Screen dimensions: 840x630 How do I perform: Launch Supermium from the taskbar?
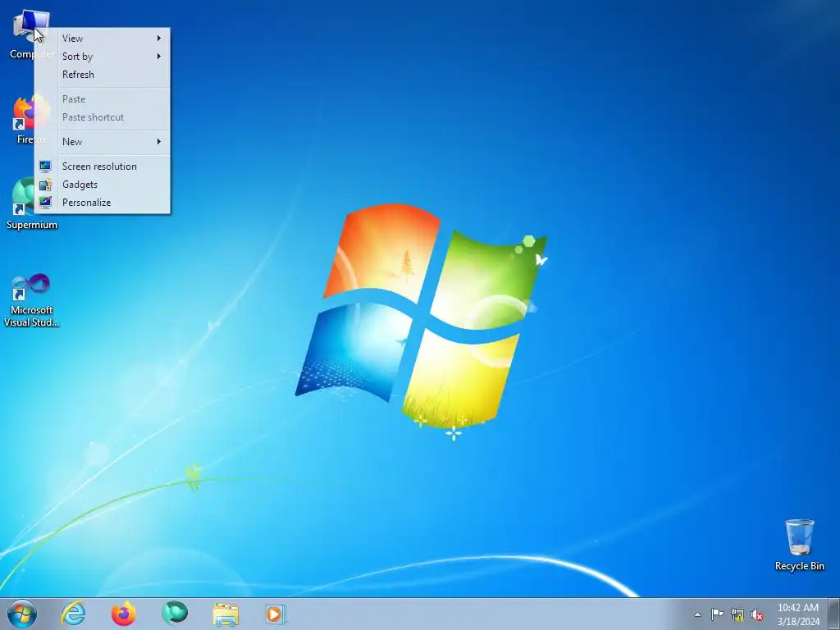pyautogui.click(x=175, y=614)
